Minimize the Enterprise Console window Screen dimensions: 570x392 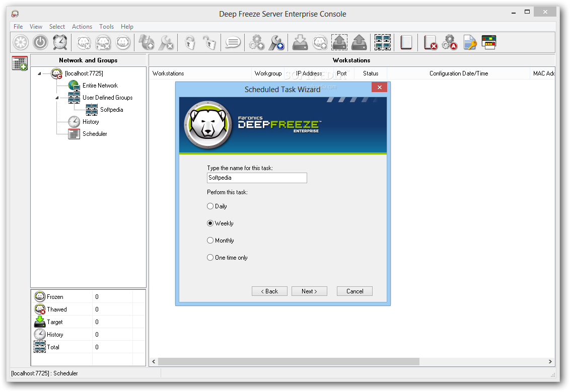tap(514, 13)
